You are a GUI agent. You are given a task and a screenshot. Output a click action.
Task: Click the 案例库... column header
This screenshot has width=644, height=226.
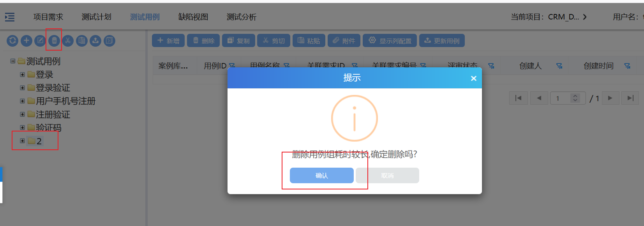click(x=173, y=66)
